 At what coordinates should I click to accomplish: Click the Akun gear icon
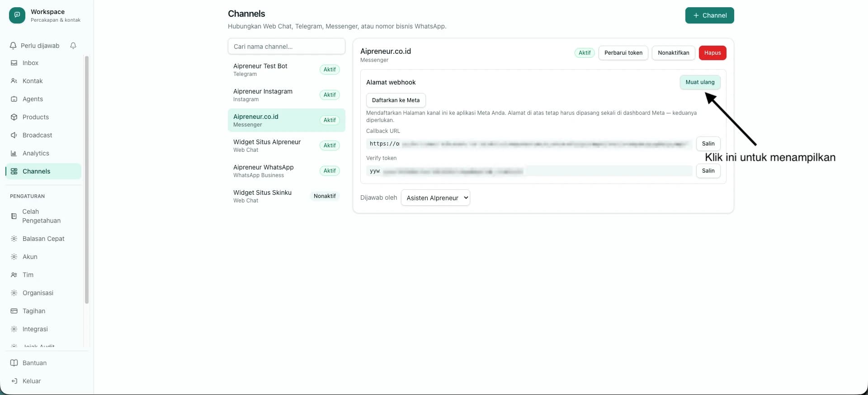14,257
